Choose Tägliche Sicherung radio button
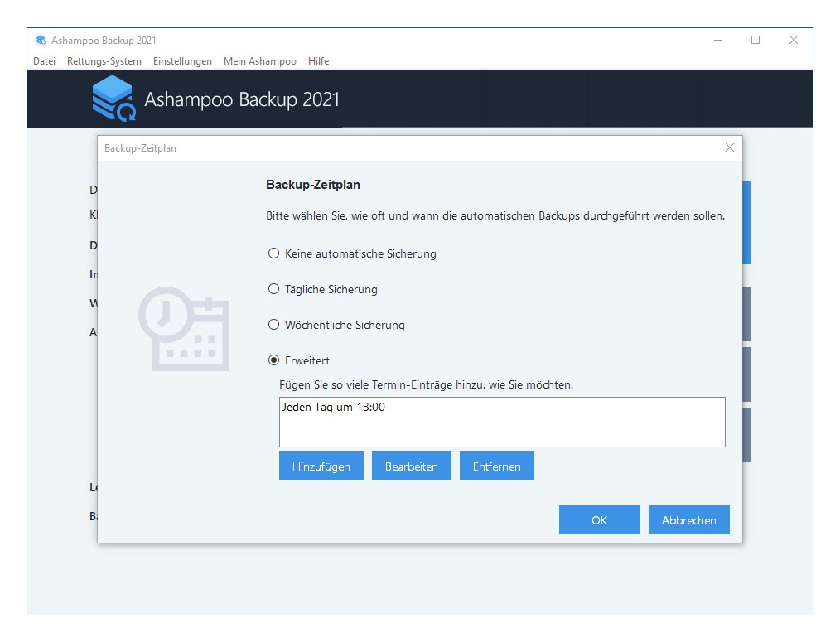 tap(273, 289)
